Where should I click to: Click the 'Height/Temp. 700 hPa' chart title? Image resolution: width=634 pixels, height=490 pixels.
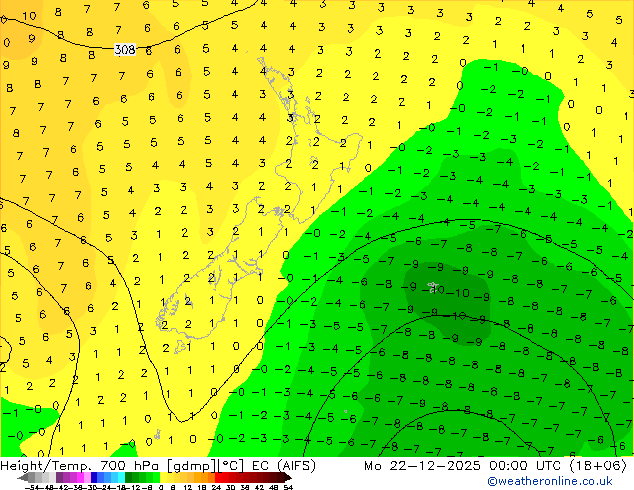[81, 466]
